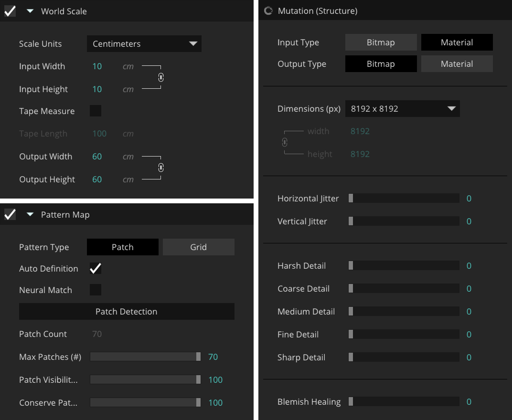Enable the Tape Measure checkbox
The height and width of the screenshot is (420, 512).
[x=96, y=111]
